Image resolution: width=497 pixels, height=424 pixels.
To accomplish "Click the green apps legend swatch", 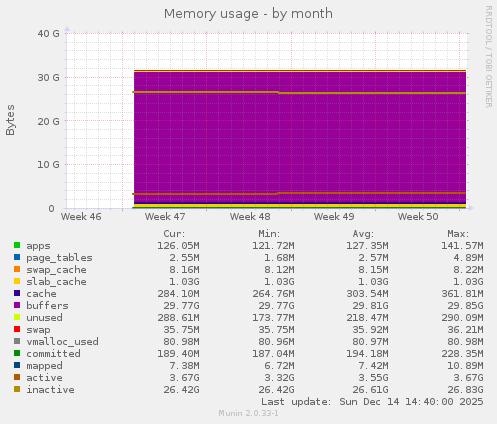I will point(17,245).
